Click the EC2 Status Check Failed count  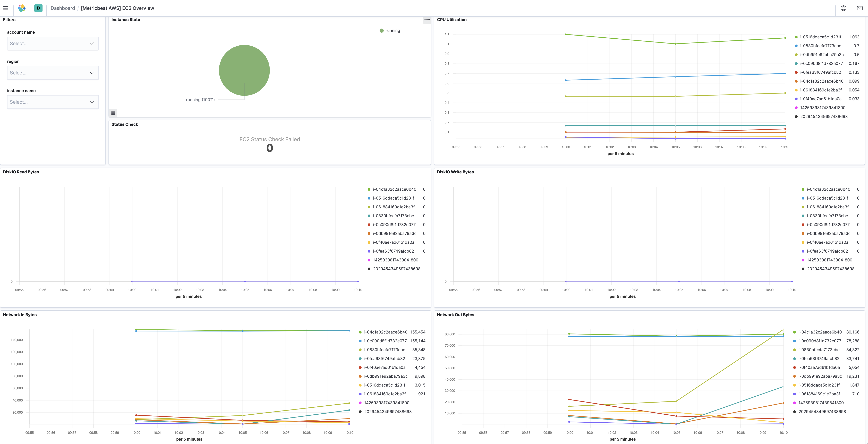point(269,148)
